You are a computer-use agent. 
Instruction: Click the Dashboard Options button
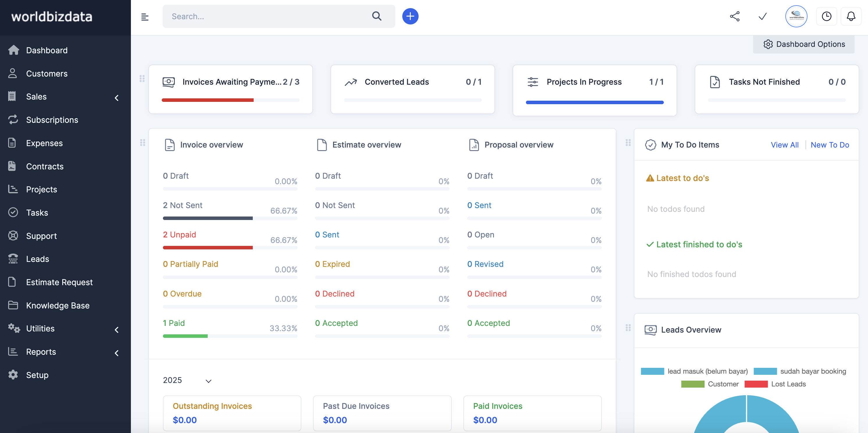click(804, 44)
